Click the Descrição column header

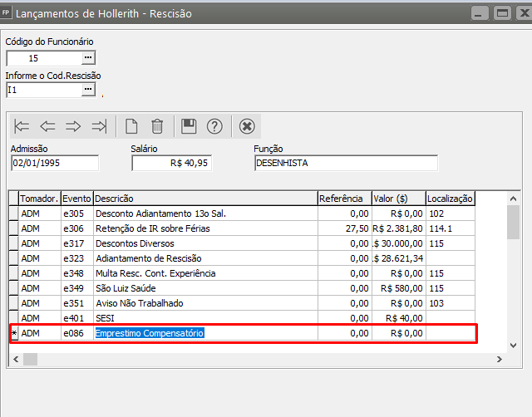tap(204, 199)
